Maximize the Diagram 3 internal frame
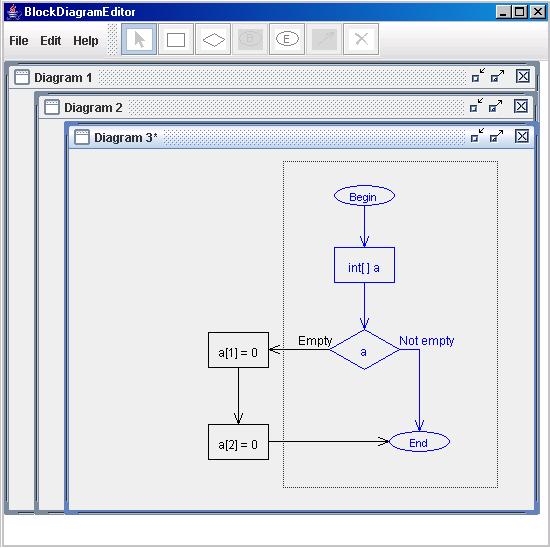This screenshot has width=550, height=548. tap(496, 136)
